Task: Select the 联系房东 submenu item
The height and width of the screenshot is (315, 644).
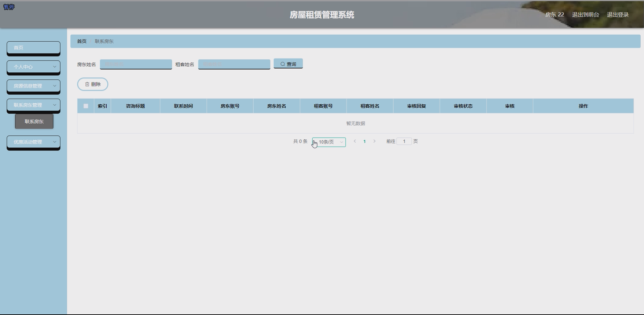Action: click(34, 121)
